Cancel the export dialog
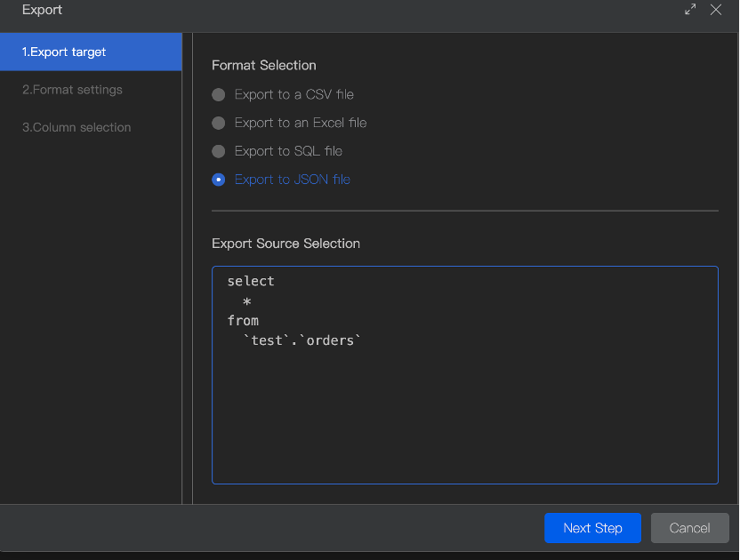Screen dimensions: 740x560 click(689, 528)
